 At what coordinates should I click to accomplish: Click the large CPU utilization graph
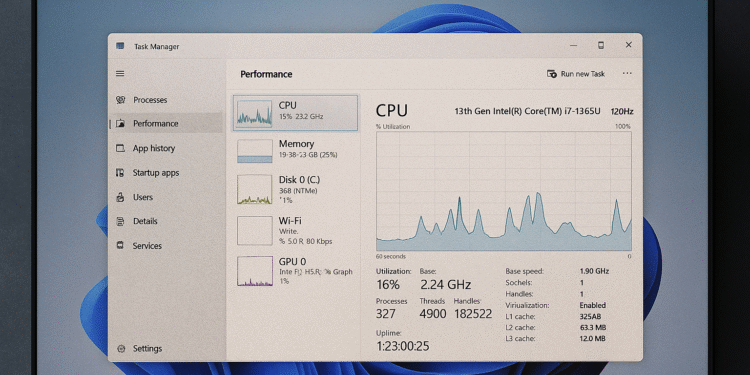point(504,191)
